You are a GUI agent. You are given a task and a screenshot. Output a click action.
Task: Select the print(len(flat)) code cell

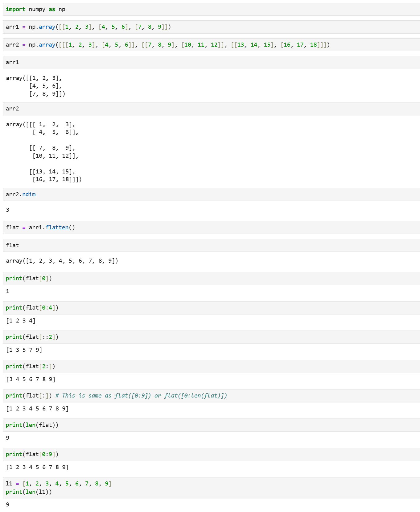[32, 425]
